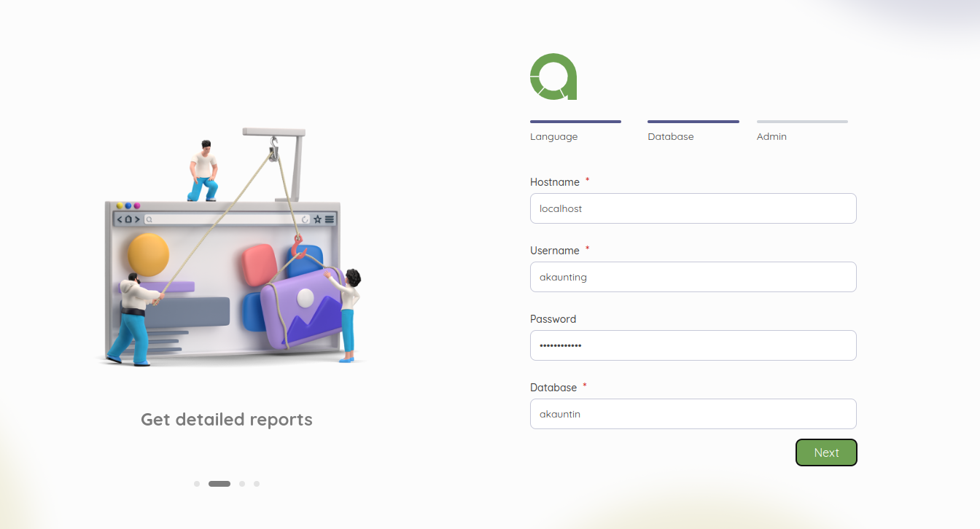Click the Hostname field label
Screen dimensions: 980x529
[554, 182]
